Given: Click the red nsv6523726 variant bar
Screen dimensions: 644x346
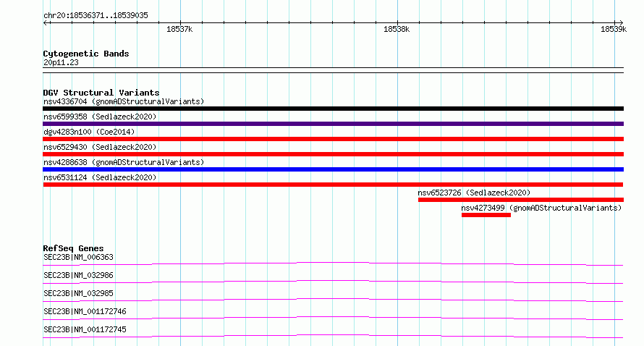Looking at the screenshot, I should click(x=521, y=200).
